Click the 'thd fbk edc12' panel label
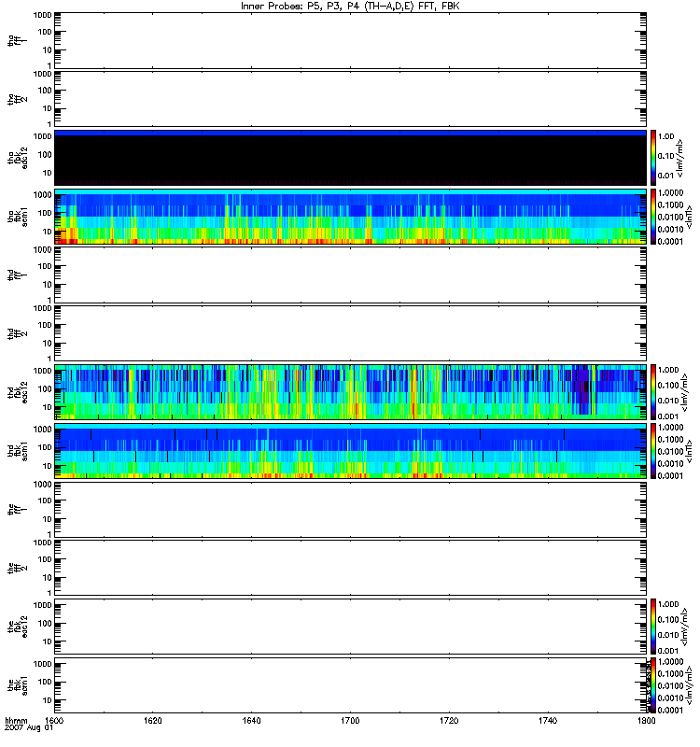700x747 pixels. 17,392
